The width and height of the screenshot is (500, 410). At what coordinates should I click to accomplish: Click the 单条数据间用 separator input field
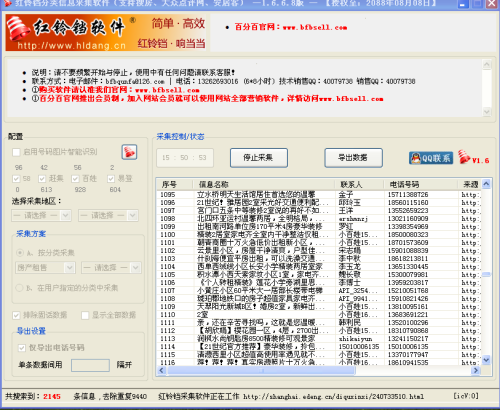tap(90, 365)
